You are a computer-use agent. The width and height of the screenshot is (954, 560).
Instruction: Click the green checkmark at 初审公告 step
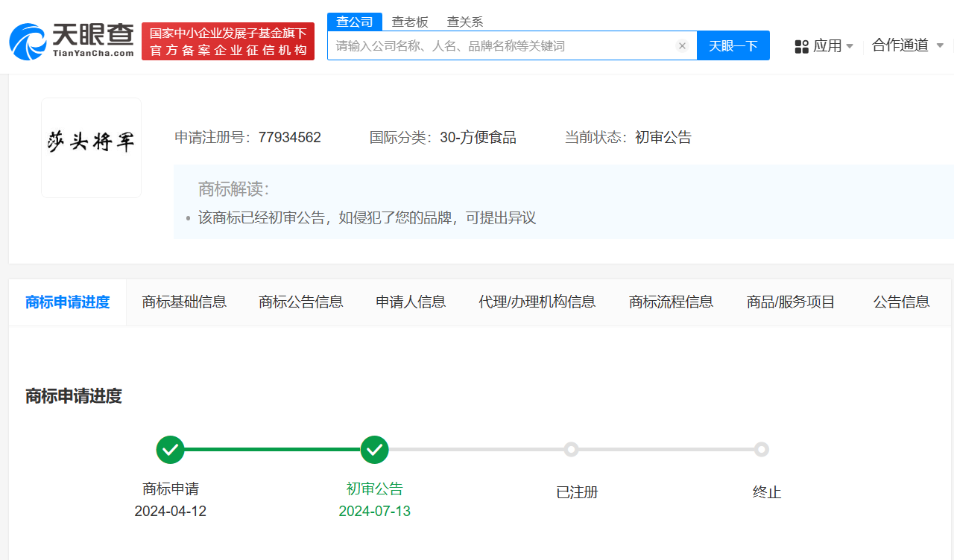375,450
